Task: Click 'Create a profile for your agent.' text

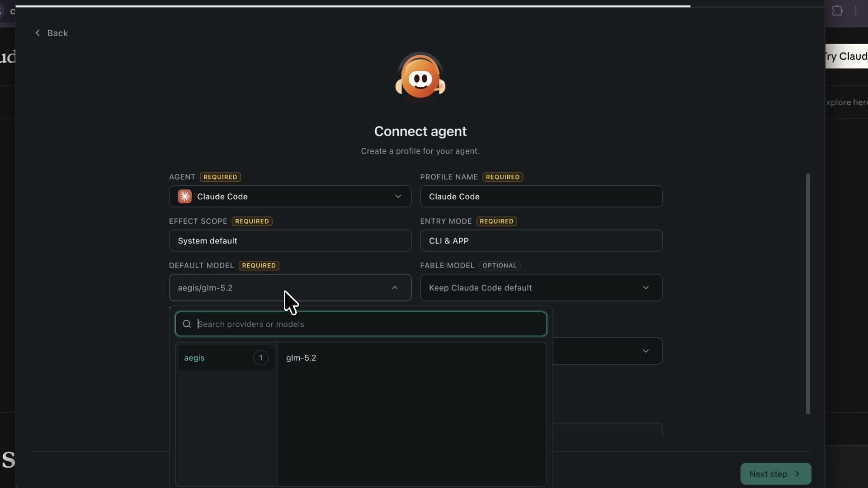Action: coord(420,151)
